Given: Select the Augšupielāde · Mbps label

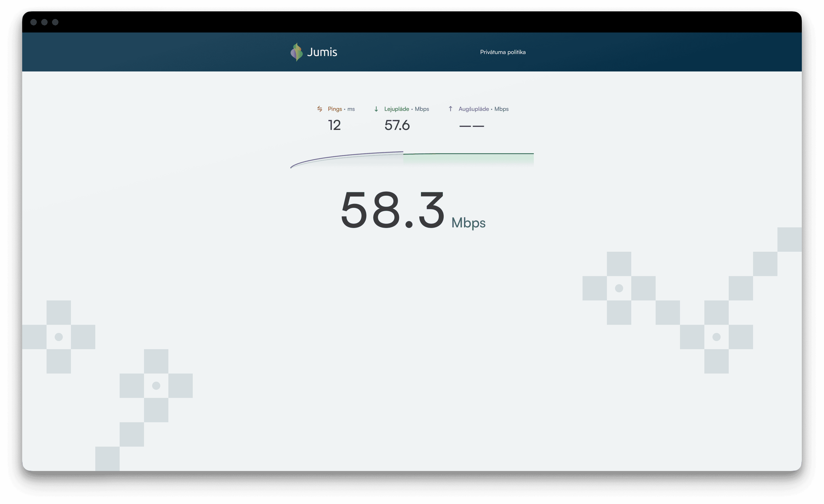Looking at the screenshot, I should (x=483, y=109).
